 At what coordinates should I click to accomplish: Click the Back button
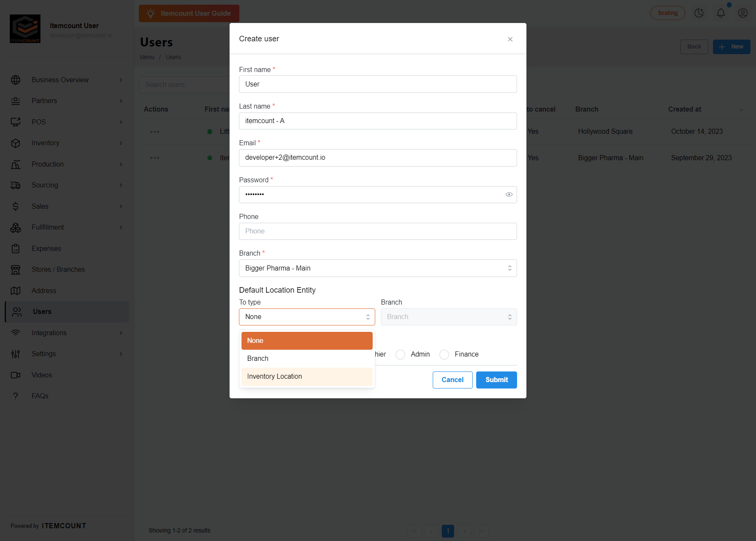coord(694,47)
